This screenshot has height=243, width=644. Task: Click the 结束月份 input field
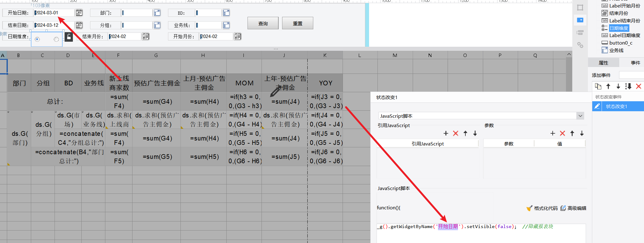click(125, 36)
